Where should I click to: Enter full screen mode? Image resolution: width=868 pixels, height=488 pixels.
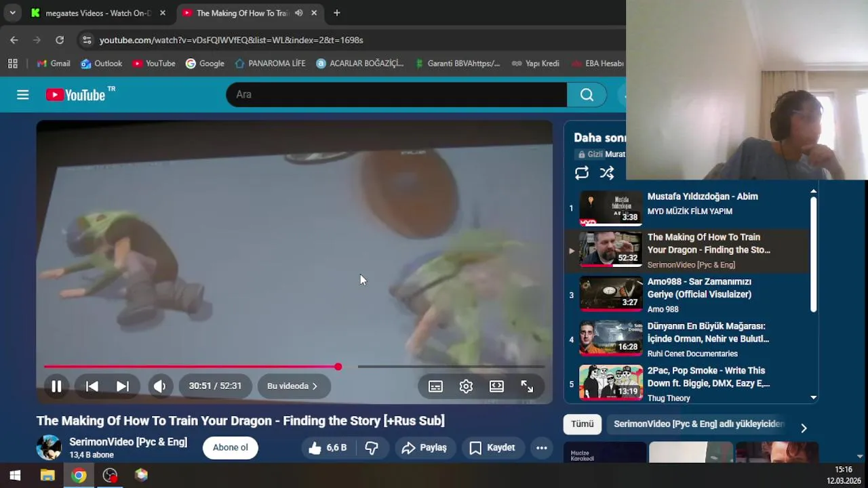(x=527, y=386)
